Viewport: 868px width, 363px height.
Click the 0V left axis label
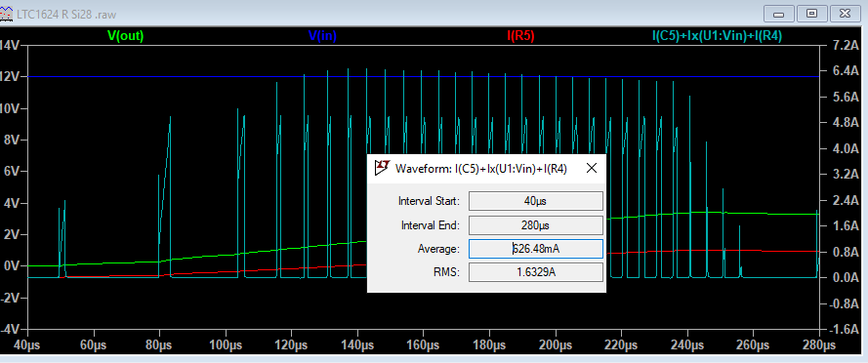click(x=12, y=266)
